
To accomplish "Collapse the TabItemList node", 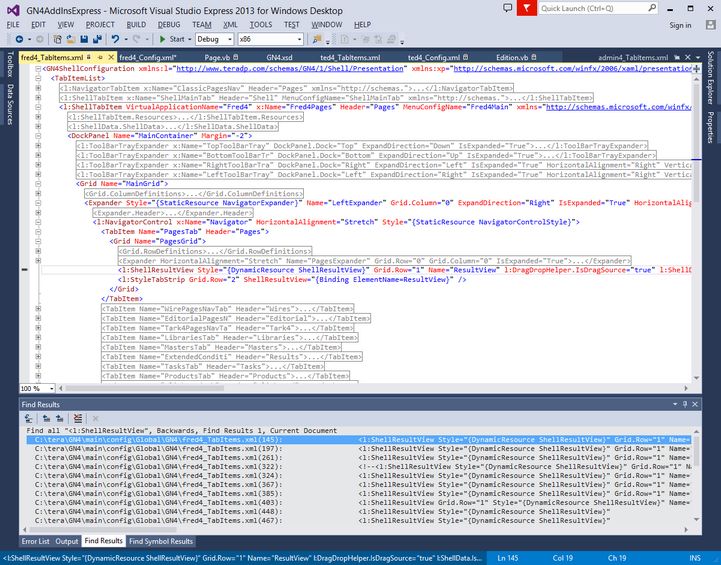I will pos(38,78).
